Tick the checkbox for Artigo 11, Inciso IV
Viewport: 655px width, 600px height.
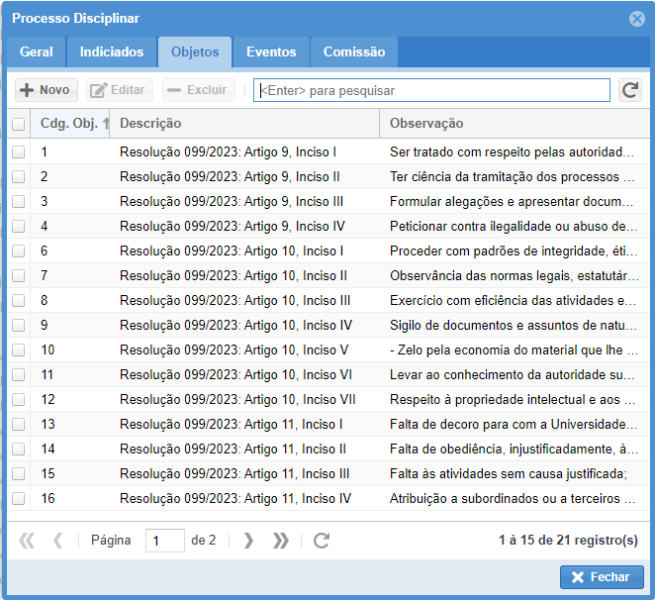click(19, 498)
